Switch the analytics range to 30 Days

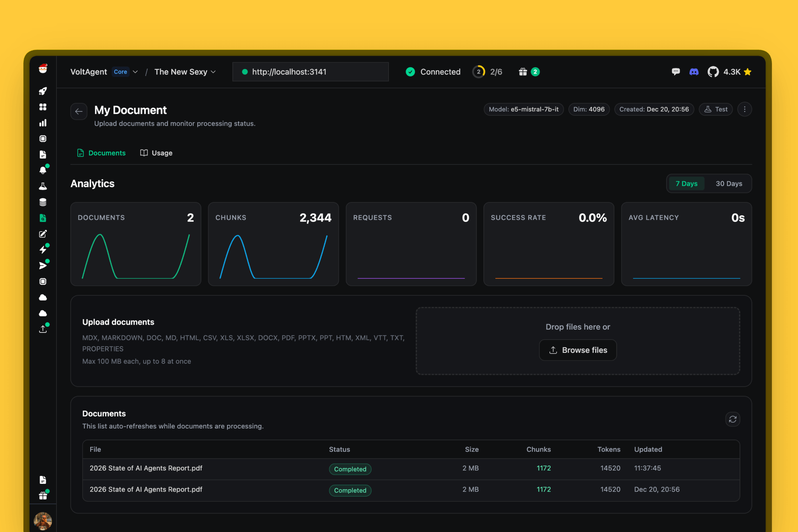point(729,183)
